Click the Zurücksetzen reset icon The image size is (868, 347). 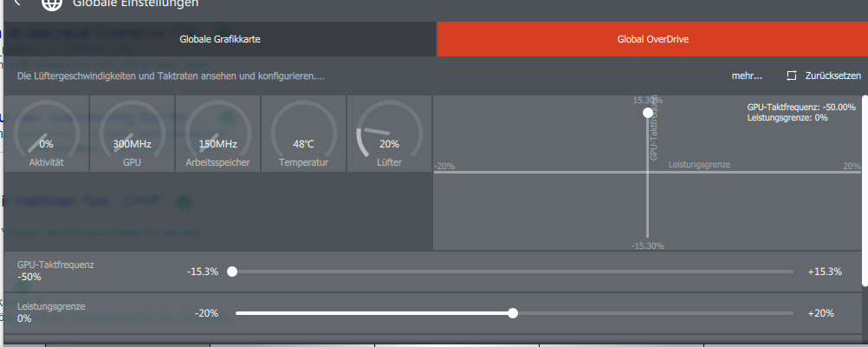pyautogui.click(x=791, y=76)
